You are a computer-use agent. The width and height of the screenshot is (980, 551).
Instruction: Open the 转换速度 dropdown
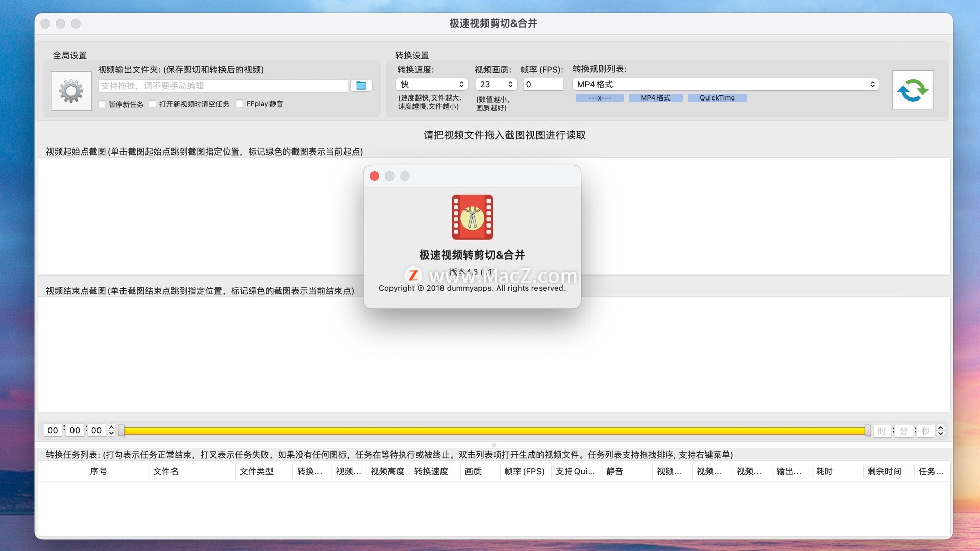432,84
